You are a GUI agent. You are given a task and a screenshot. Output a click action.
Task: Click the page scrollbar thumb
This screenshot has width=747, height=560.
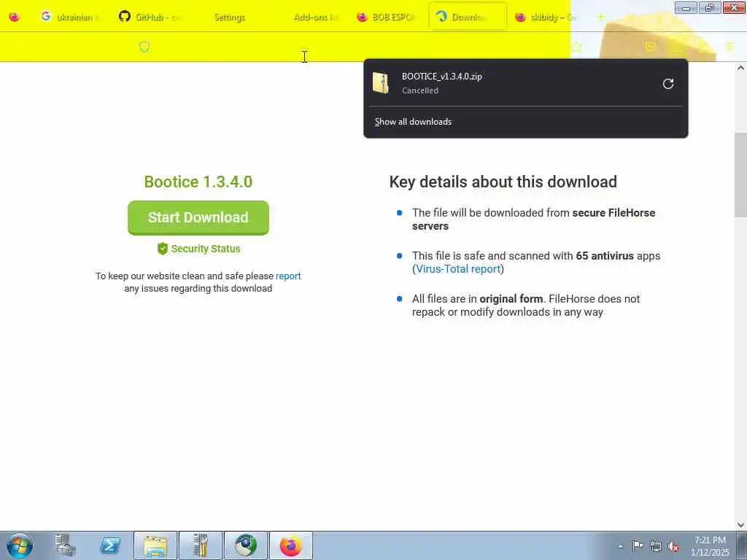(x=741, y=175)
